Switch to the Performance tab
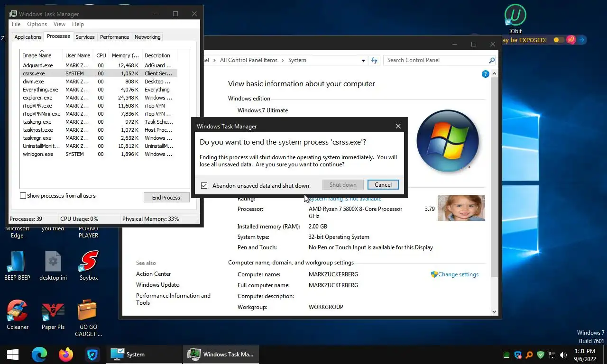607x364 pixels. 114,37
